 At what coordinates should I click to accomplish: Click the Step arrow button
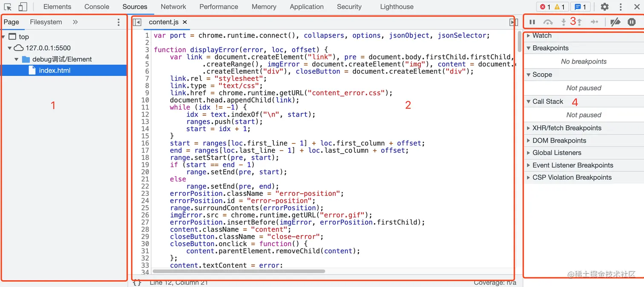pos(595,22)
